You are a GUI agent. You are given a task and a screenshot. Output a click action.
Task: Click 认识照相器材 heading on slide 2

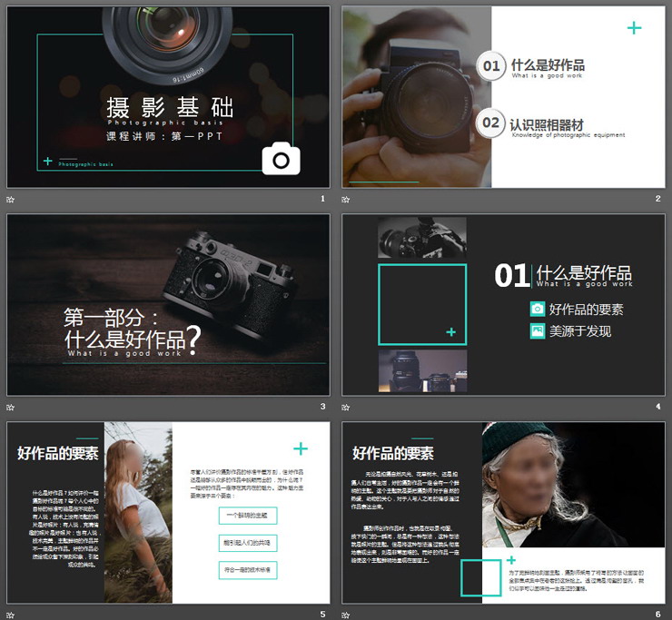click(547, 125)
